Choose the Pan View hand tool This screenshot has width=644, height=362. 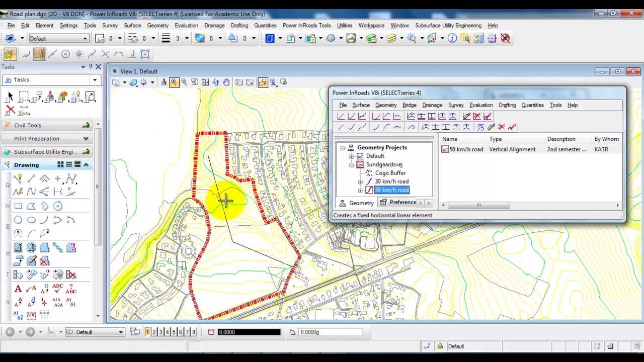(226, 82)
